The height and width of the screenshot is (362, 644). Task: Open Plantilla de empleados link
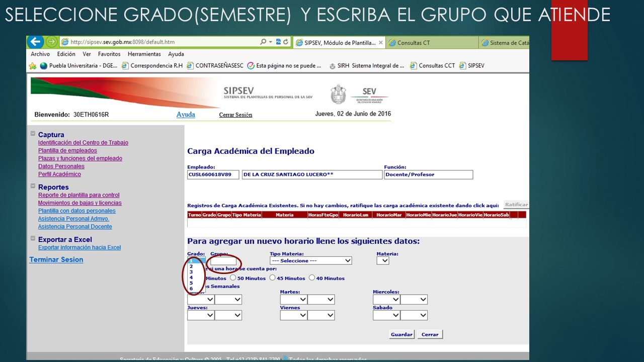(x=67, y=150)
